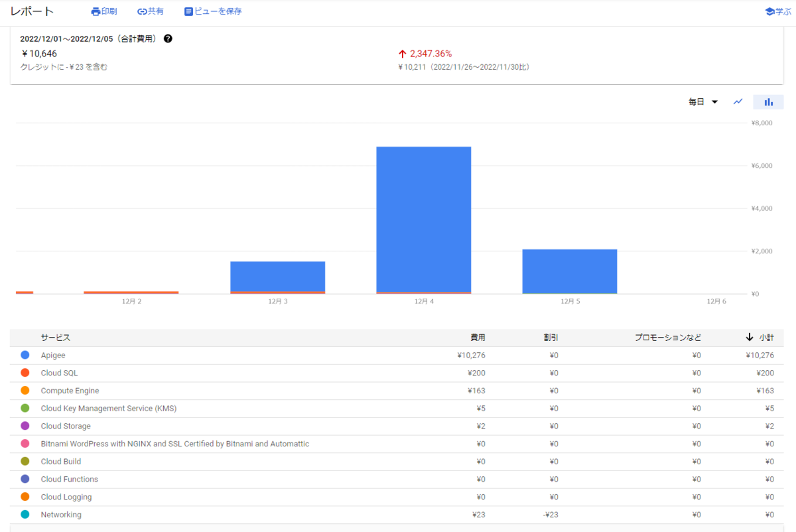The image size is (796, 532).
Task: Sort by 割引 column header
Action: tap(551, 338)
